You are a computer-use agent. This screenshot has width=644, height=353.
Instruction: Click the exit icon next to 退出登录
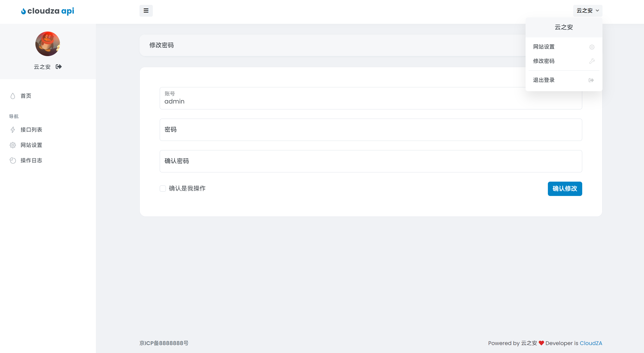click(591, 80)
